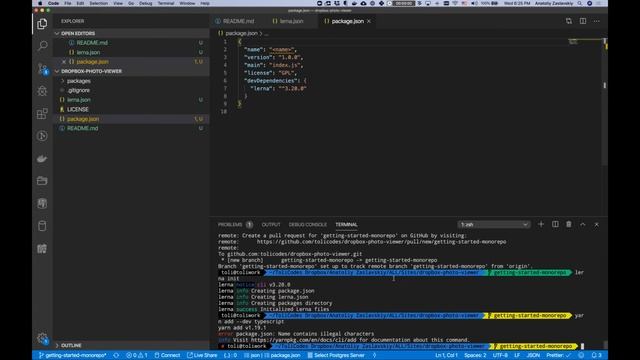Click Spaces: 2 indentation setting

(x=475, y=355)
